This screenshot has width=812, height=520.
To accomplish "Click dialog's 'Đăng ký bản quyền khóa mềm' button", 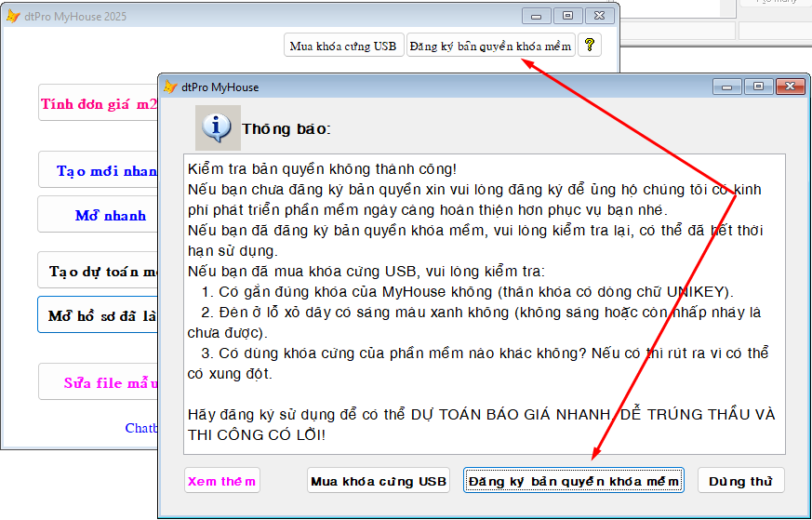I will pyautogui.click(x=574, y=481).
